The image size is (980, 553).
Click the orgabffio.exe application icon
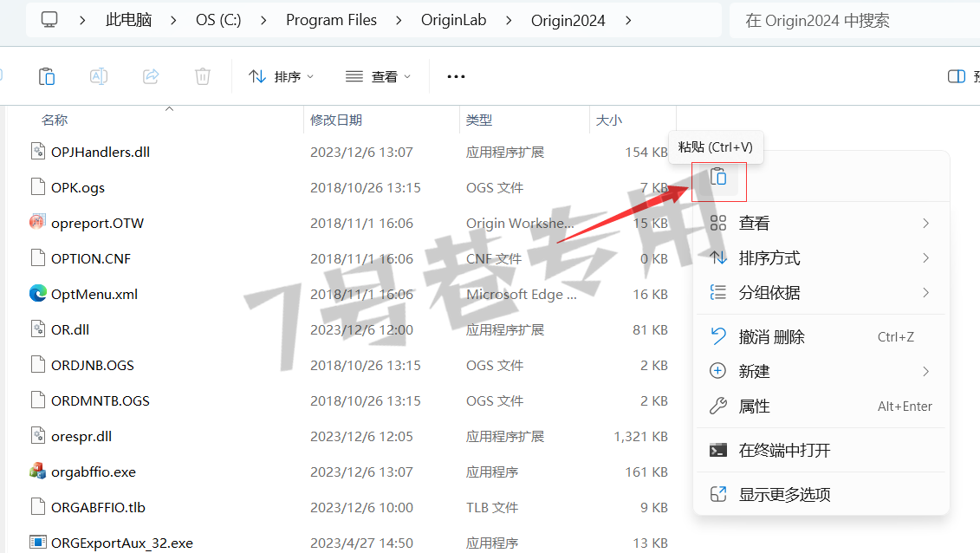click(37, 471)
